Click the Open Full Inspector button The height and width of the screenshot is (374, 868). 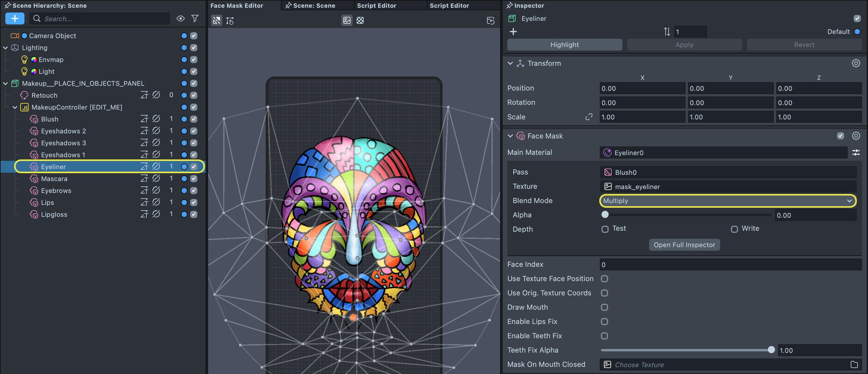[x=684, y=245]
